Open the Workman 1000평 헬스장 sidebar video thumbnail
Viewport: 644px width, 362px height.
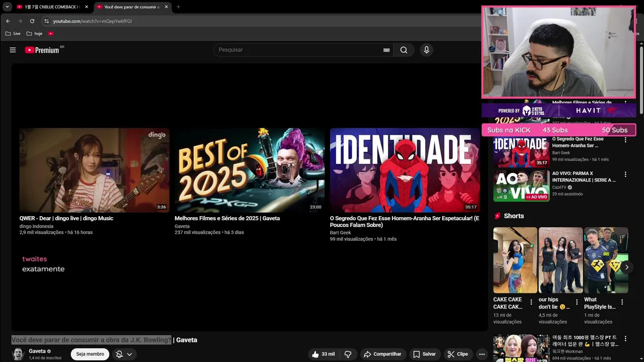(521, 348)
